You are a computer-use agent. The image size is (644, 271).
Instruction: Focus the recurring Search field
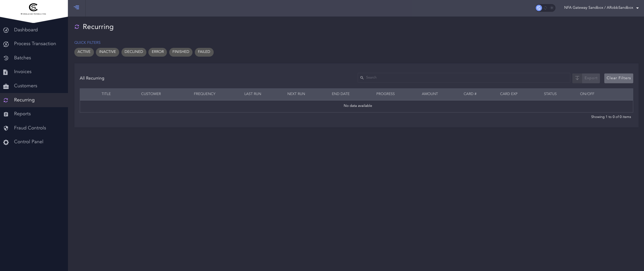464,78
